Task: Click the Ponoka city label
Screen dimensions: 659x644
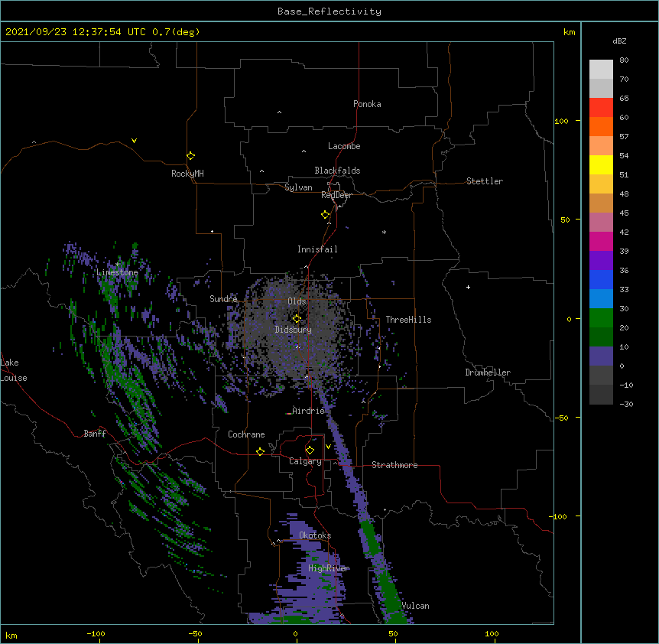Action: click(367, 104)
